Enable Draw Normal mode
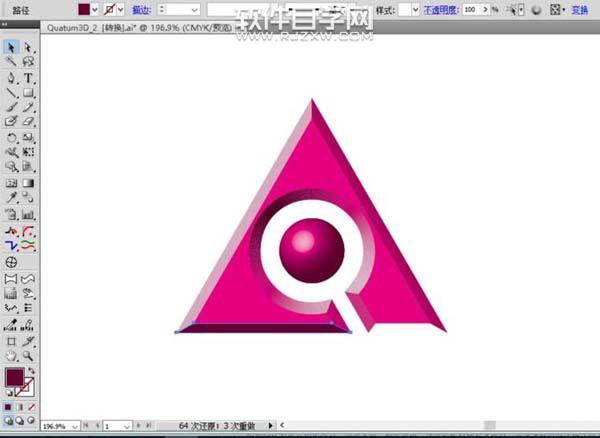Image resolution: width=600 pixels, height=438 pixels. coord(8,421)
